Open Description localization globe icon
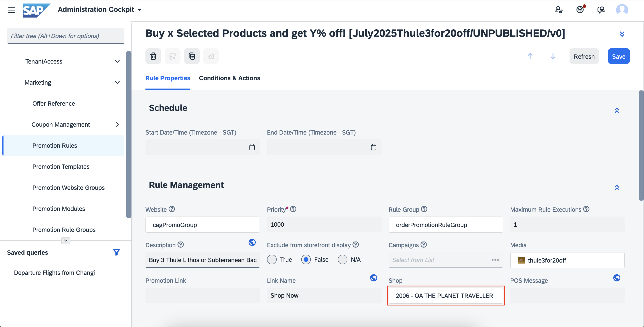 tap(252, 242)
